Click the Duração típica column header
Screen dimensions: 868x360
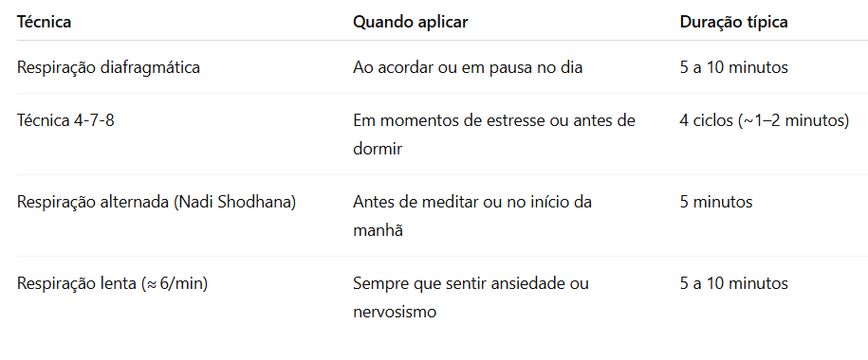(734, 22)
